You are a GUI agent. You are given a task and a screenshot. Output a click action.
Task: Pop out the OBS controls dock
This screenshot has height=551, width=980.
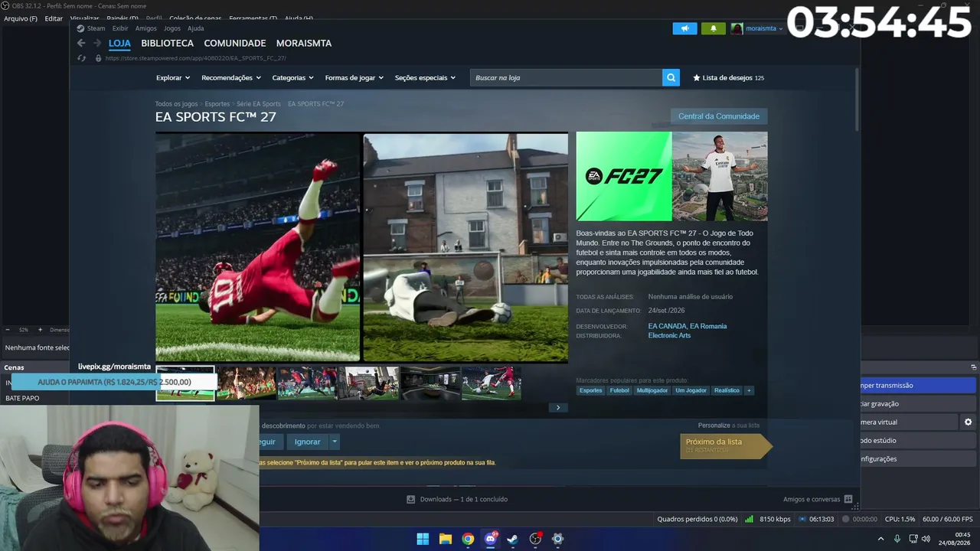point(974,367)
